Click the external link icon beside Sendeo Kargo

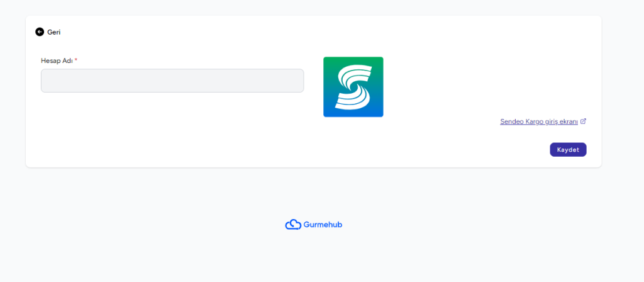coord(583,121)
